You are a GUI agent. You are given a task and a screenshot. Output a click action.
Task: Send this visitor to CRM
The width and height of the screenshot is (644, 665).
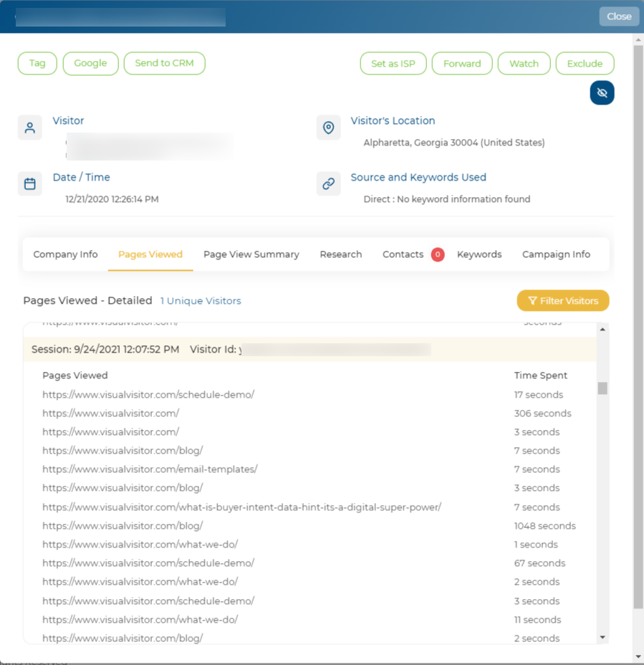(165, 63)
